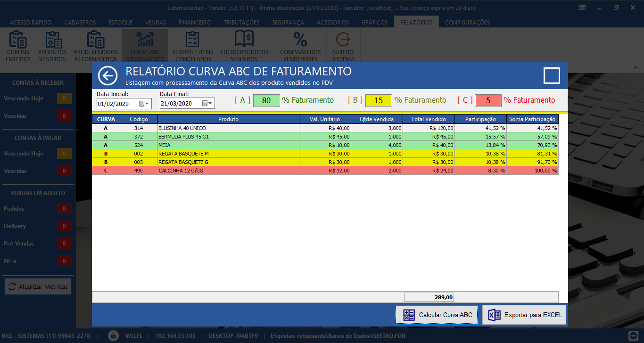
Task: Switch to Tributações tab
Action: (x=241, y=22)
